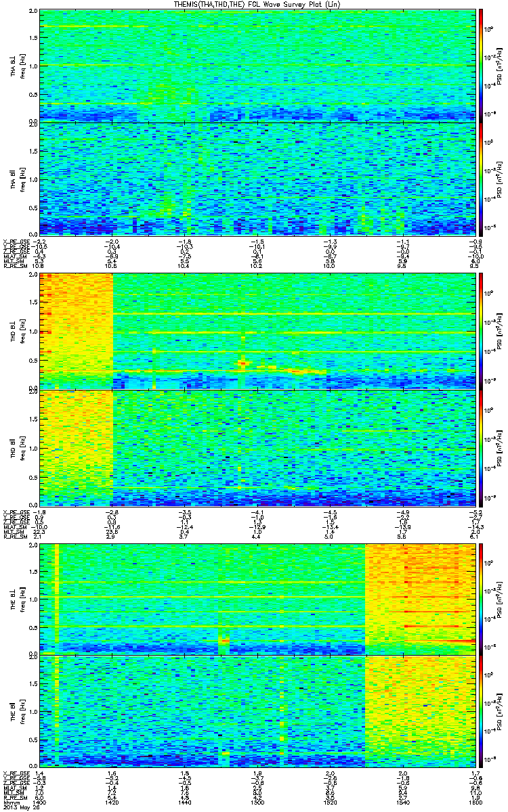
Task: Click the 1440 time tick label
Action: click(184, 803)
